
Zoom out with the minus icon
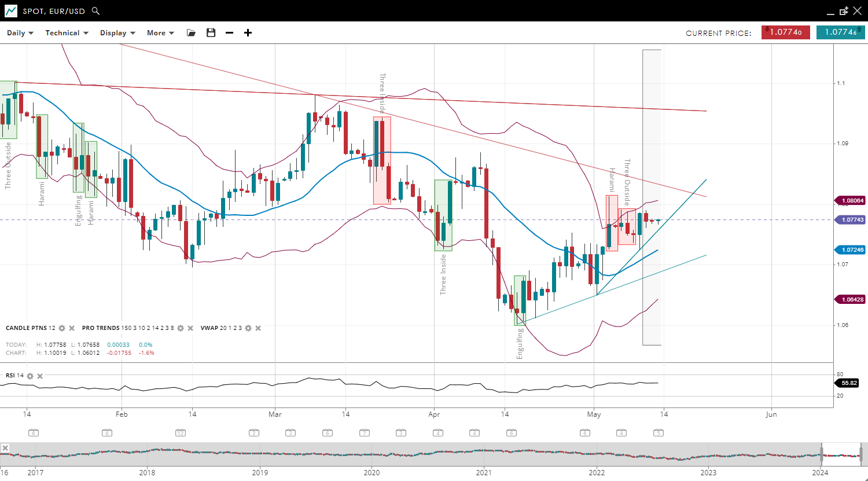pos(229,33)
